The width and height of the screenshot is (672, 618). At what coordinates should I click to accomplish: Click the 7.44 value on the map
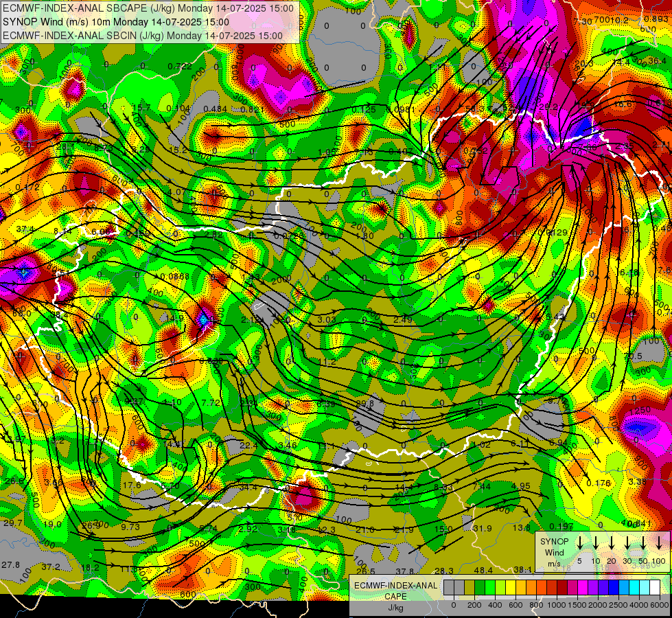click(x=482, y=486)
